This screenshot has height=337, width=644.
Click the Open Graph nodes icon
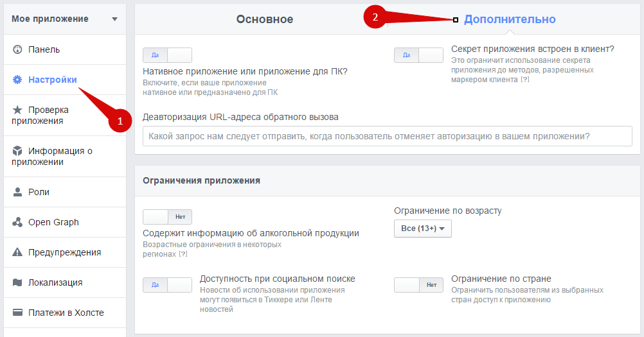[x=17, y=222]
